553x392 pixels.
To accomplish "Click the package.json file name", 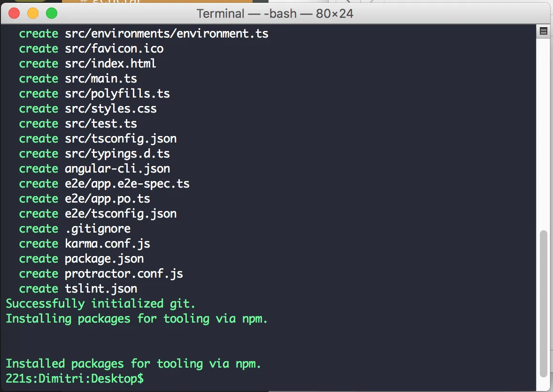I will (x=104, y=259).
